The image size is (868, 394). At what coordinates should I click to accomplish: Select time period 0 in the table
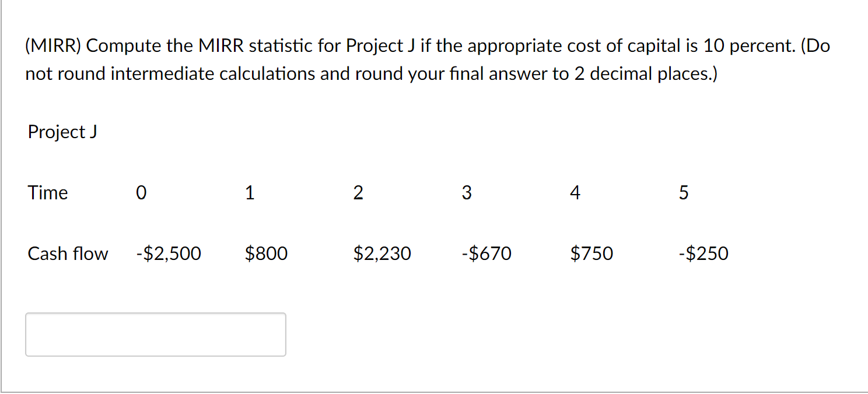click(x=140, y=193)
